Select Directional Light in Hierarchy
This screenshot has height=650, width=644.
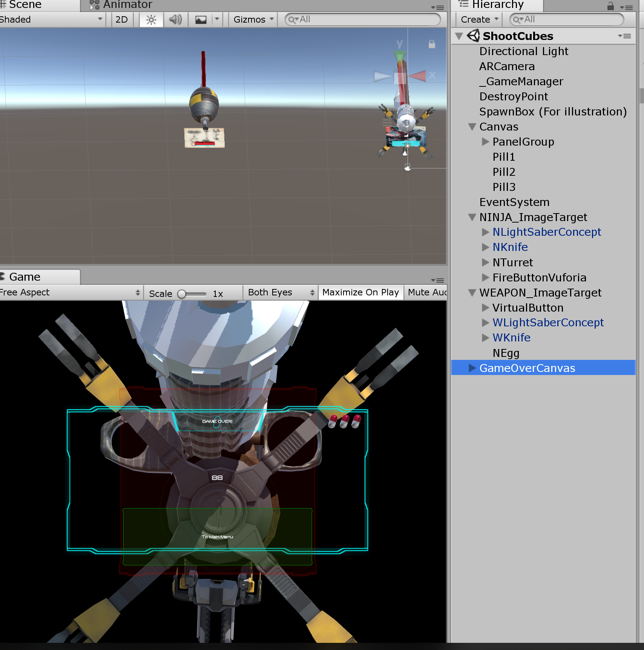click(543, 51)
